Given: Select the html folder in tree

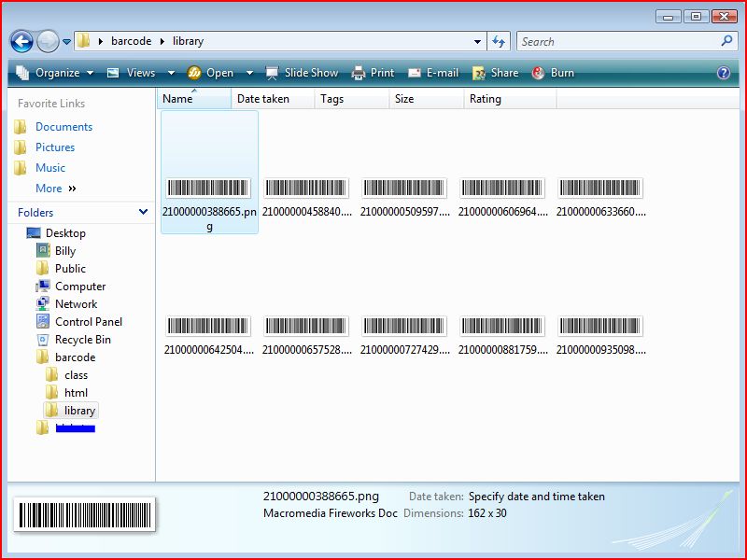Looking at the screenshot, I should coord(76,393).
